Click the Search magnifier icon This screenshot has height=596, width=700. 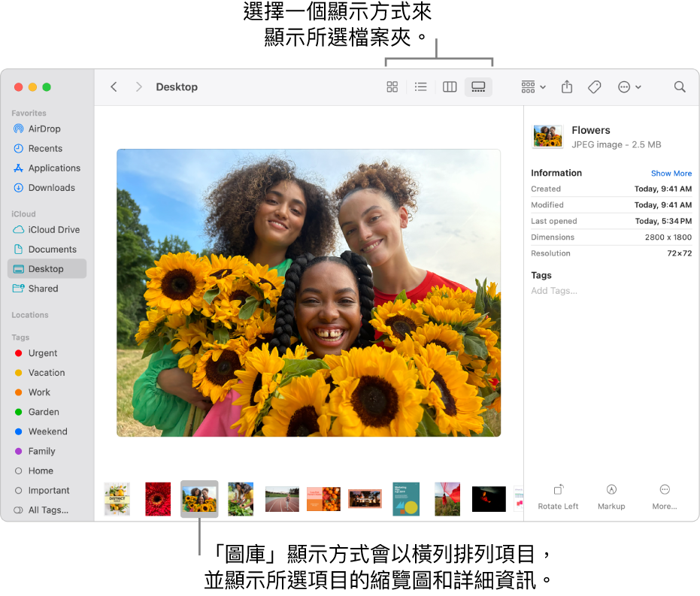(x=680, y=87)
